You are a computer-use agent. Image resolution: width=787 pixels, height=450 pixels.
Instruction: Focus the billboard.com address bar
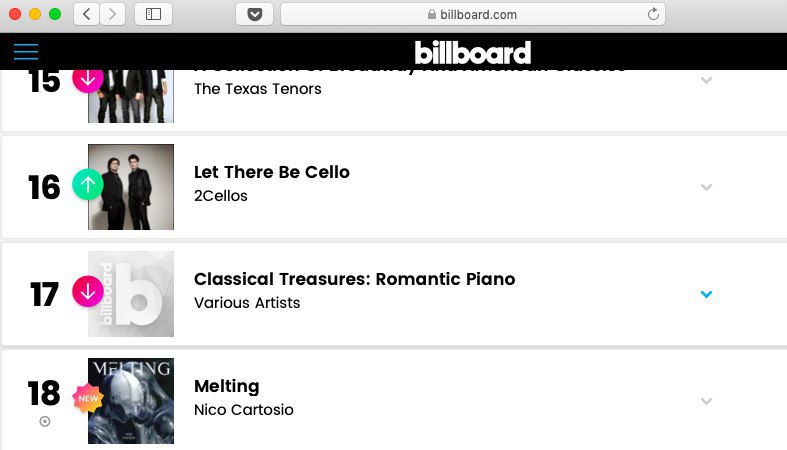(x=472, y=14)
